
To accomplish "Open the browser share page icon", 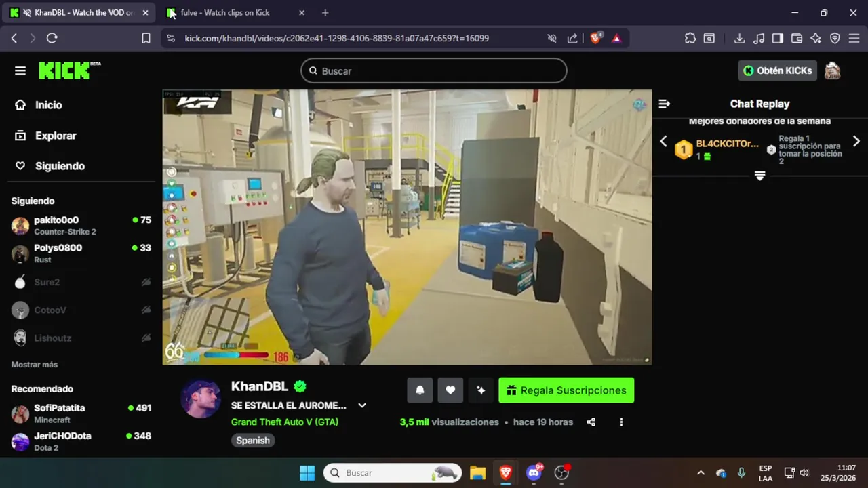I will click(572, 38).
